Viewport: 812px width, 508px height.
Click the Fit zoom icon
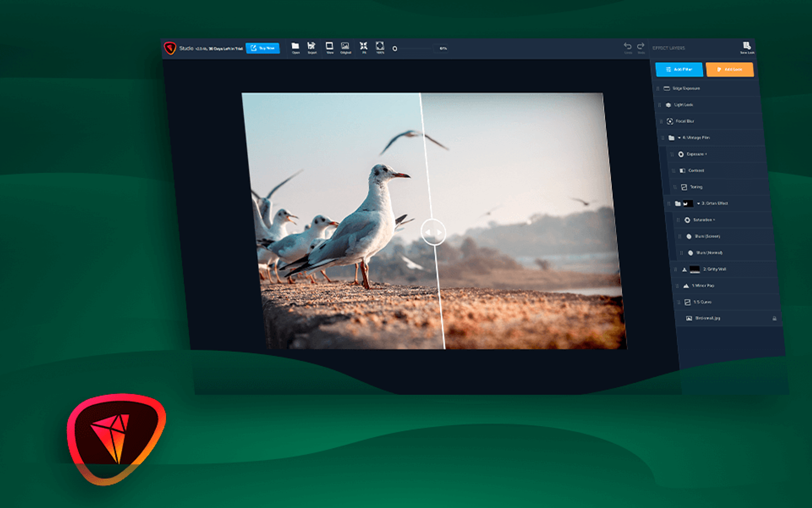[362, 47]
